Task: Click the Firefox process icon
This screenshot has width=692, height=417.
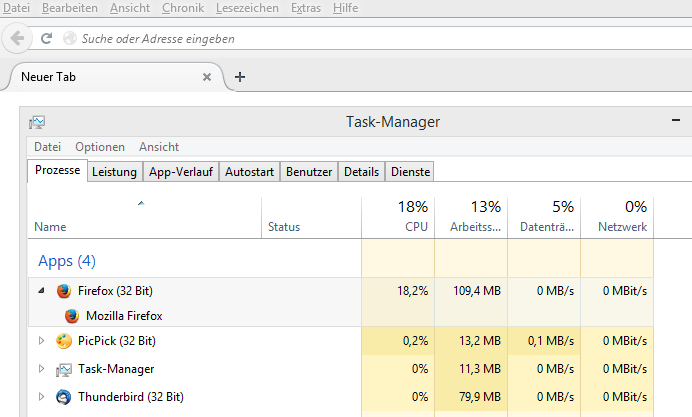Action: tap(64, 291)
